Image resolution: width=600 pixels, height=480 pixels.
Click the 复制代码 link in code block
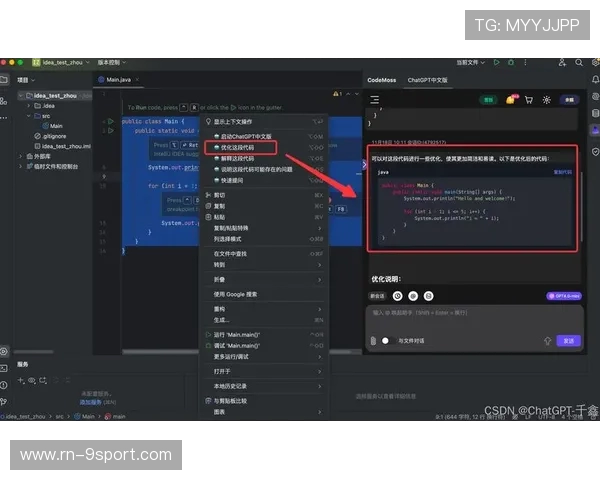[x=563, y=172]
